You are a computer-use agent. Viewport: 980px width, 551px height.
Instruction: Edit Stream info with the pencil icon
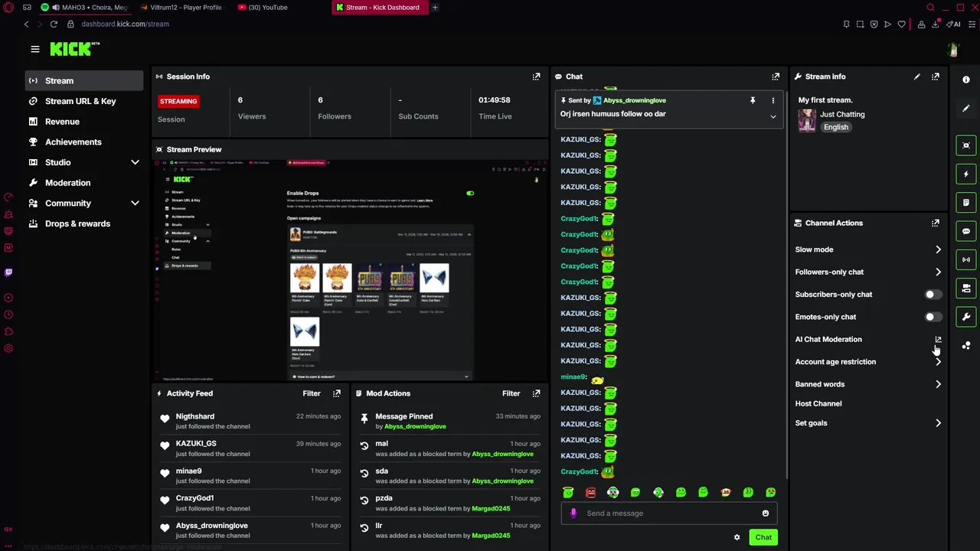[917, 77]
